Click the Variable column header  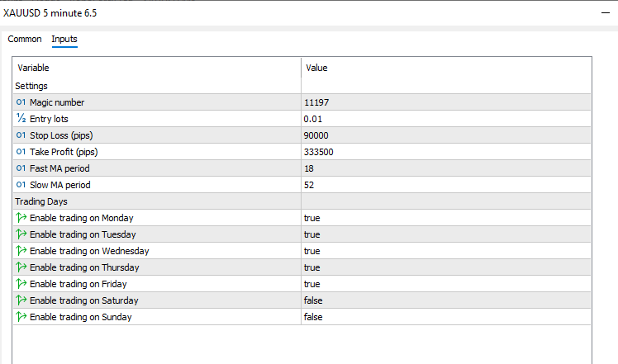(x=34, y=68)
